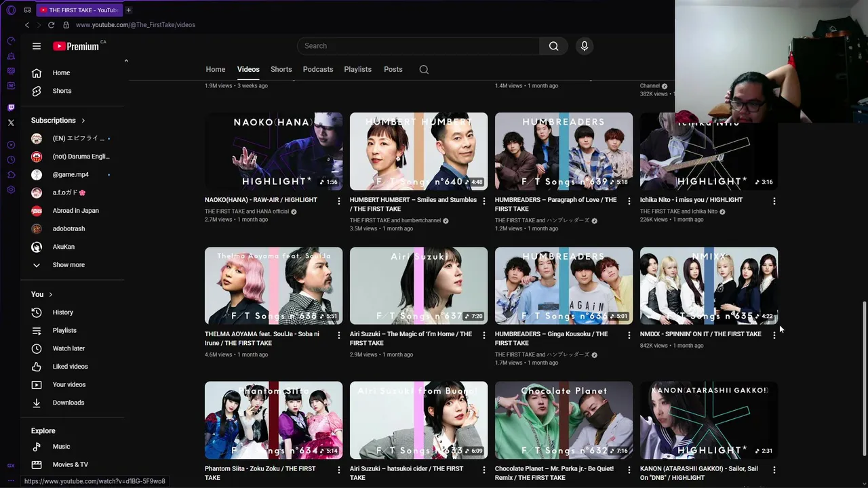Activate voice search microphone
Image resolution: width=868 pixels, height=488 pixels.
(x=585, y=46)
